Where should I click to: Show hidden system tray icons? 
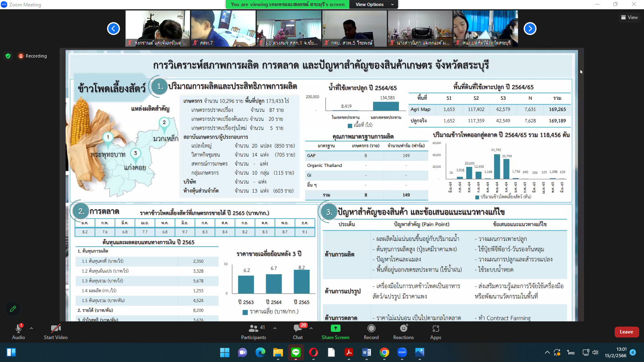[x=547, y=352]
